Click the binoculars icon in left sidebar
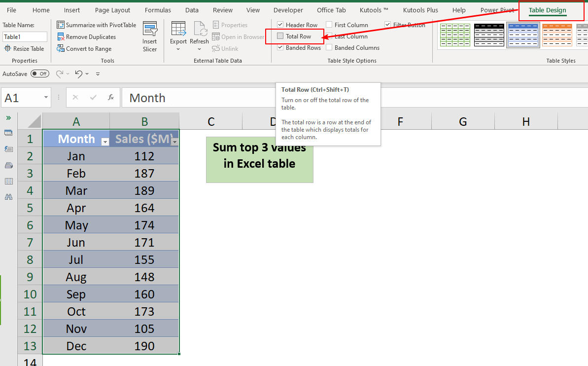The width and height of the screenshot is (588, 366). pyautogui.click(x=8, y=197)
